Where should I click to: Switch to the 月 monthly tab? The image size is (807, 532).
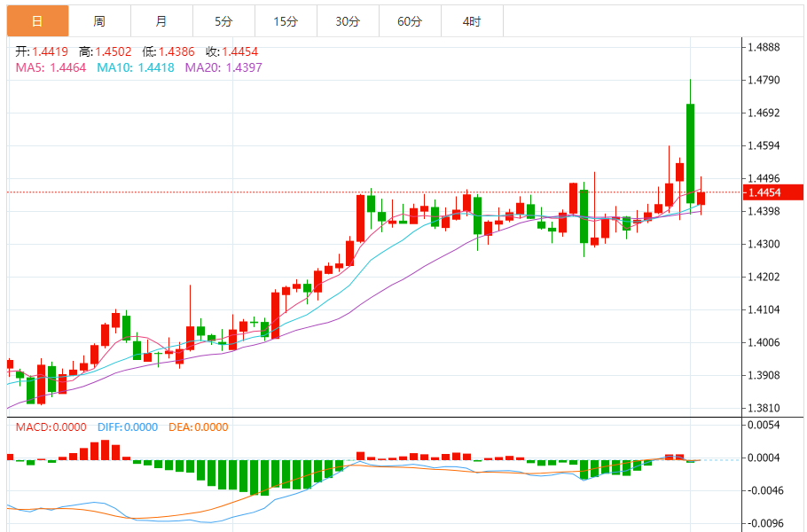click(x=161, y=21)
